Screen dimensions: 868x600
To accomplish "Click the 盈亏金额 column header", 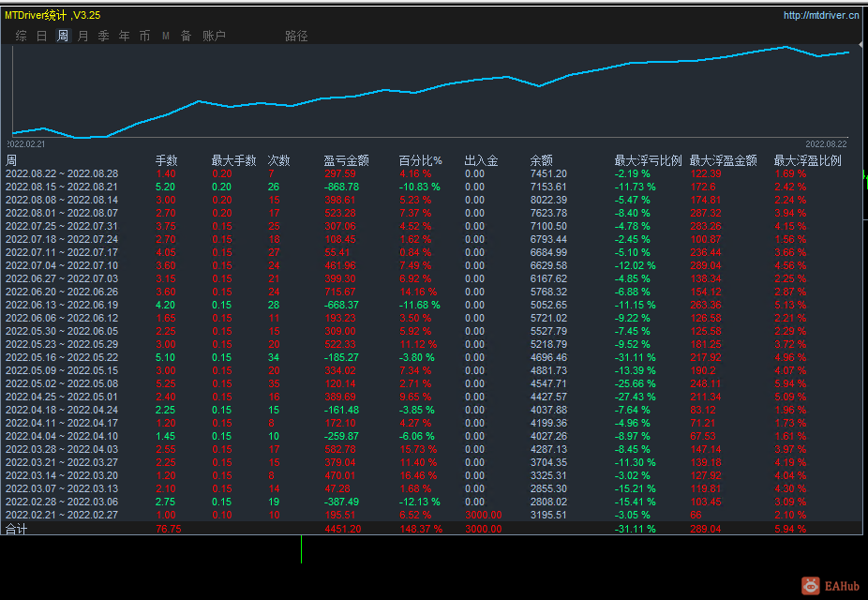I will (346, 160).
